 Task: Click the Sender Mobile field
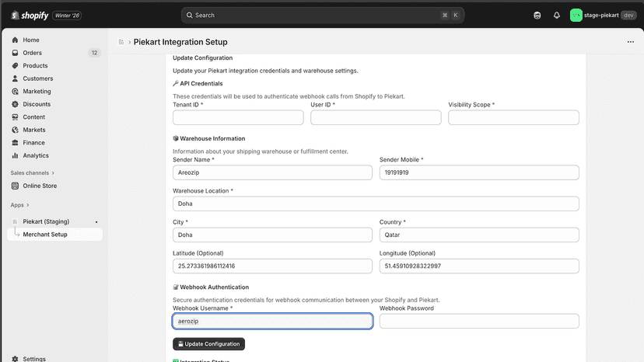479,172
